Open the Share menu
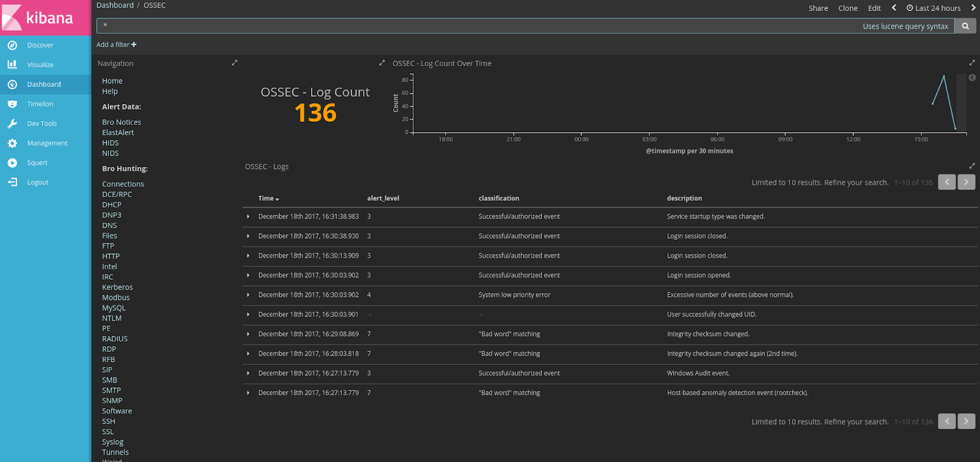 click(x=818, y=8)
